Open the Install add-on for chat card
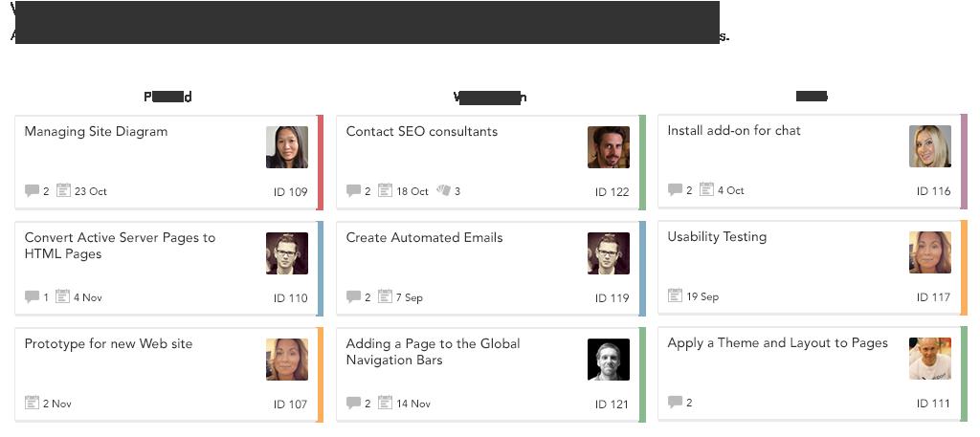980x437 pixels. (734, 130)
